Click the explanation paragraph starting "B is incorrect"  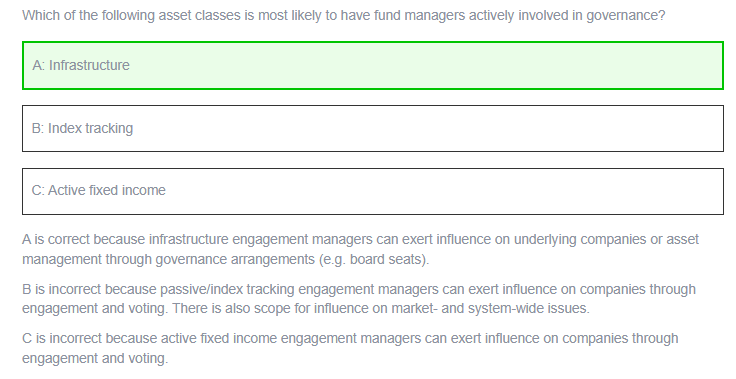tap(359, 299)
